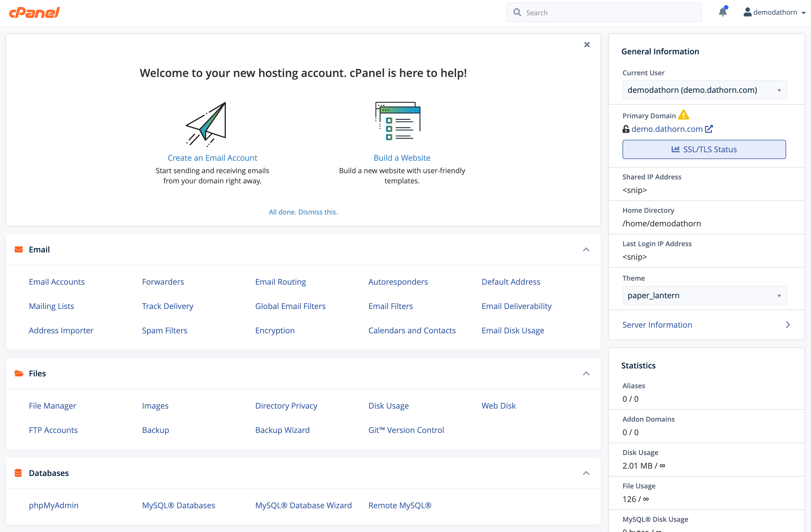Open Default Address

(510, 282)
